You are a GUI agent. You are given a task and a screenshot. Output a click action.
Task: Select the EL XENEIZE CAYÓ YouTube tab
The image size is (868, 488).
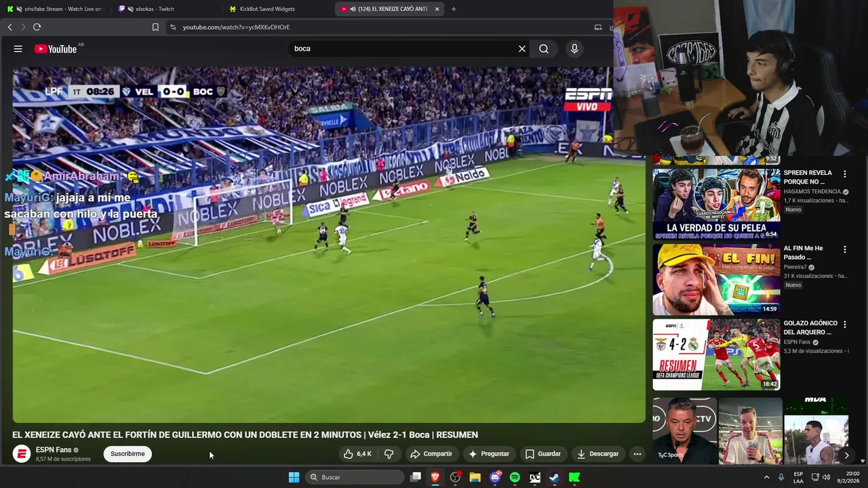pos(389,9)
